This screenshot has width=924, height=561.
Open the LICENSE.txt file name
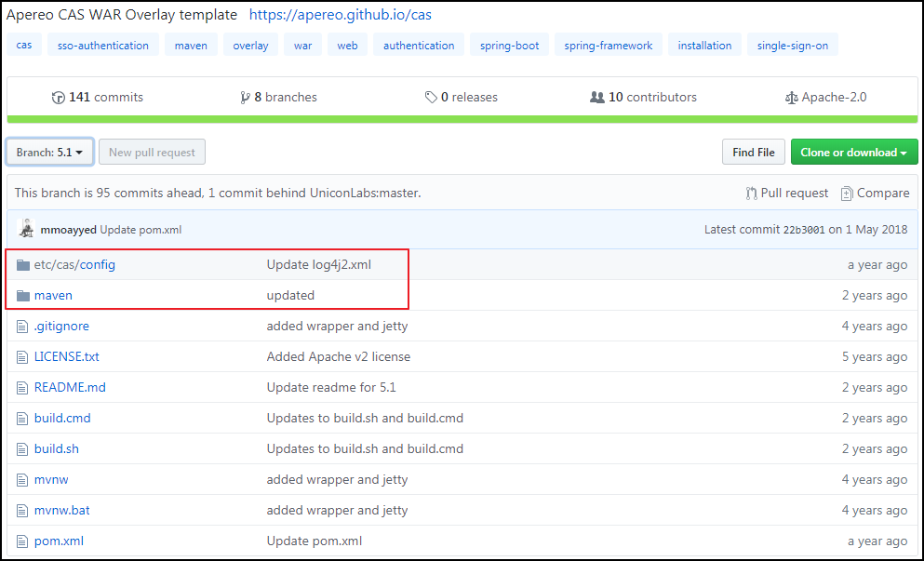67,357
